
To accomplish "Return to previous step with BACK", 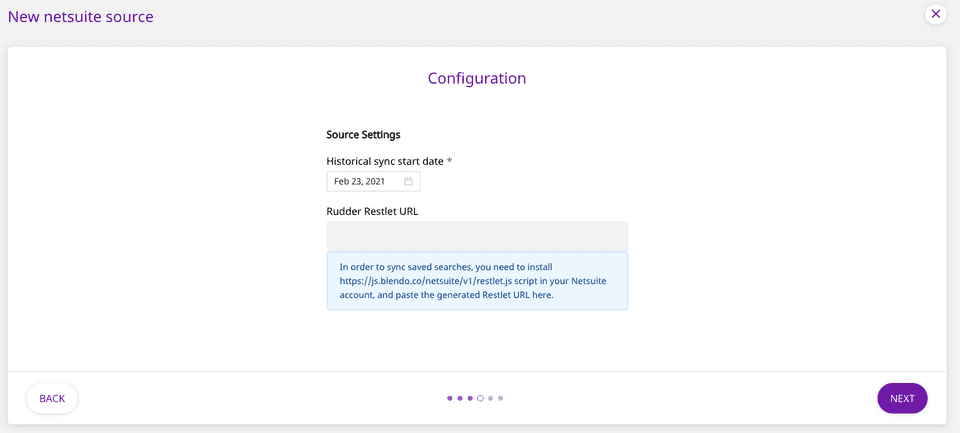I will 52,399.
